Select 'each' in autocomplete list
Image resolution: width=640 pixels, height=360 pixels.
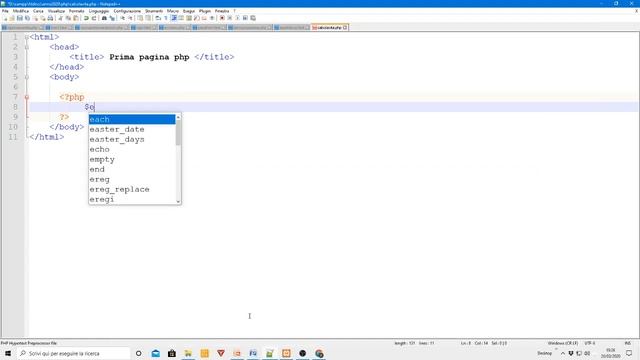click(132, 119)
